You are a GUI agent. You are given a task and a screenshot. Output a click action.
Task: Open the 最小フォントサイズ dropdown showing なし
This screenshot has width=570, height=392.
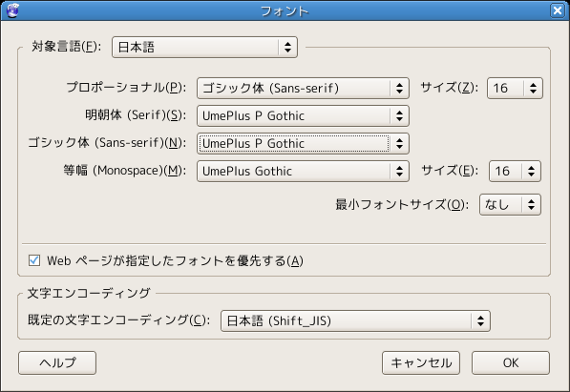coord(510,204)
